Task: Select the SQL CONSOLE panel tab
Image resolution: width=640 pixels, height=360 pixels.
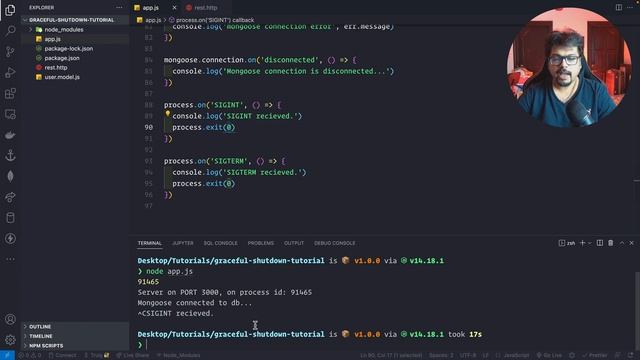Action: tap(220, 243)
